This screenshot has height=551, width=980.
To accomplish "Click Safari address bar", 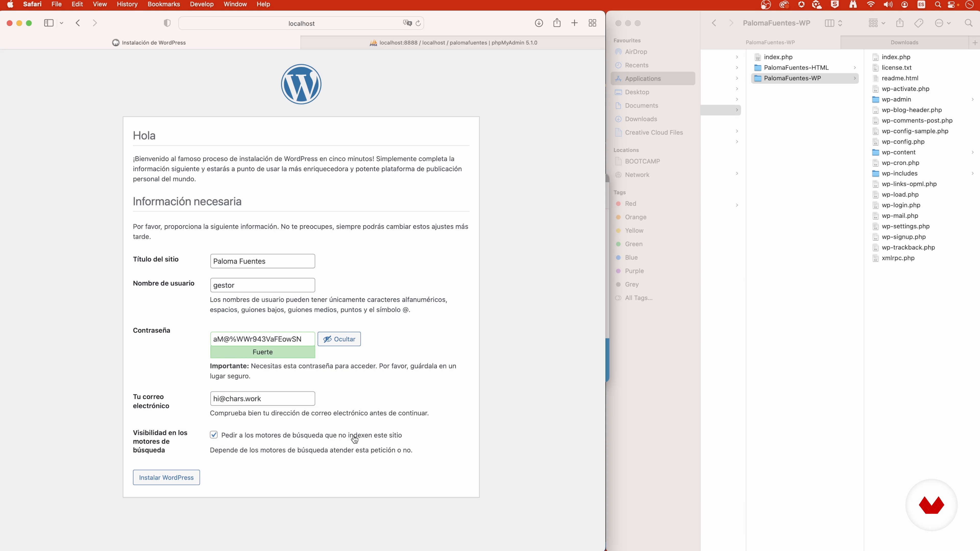I will (301, 23).
